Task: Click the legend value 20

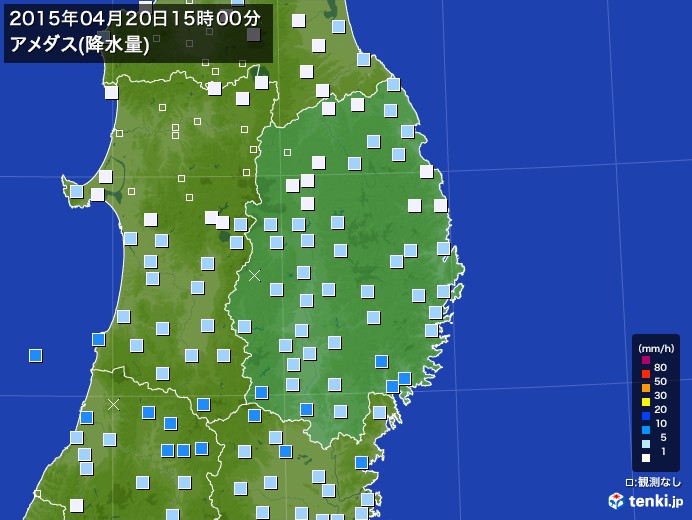Action: [x=660, y=410]
